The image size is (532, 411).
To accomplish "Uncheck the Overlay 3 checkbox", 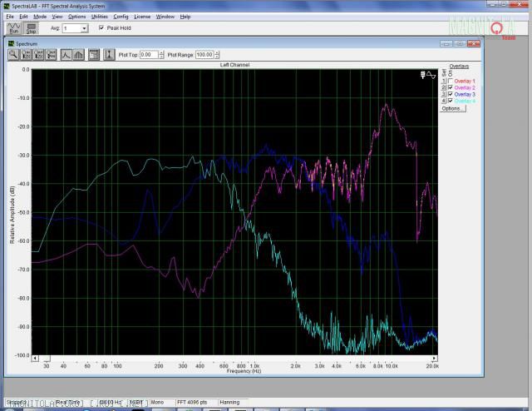I will 451,94.
